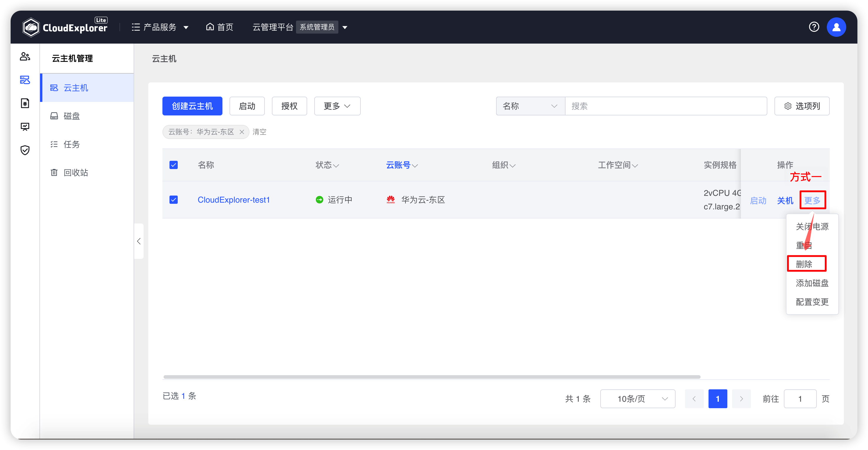Screen dimensions: 868x450
Task: Open the user avatar menu
Action: click(836, 27)
